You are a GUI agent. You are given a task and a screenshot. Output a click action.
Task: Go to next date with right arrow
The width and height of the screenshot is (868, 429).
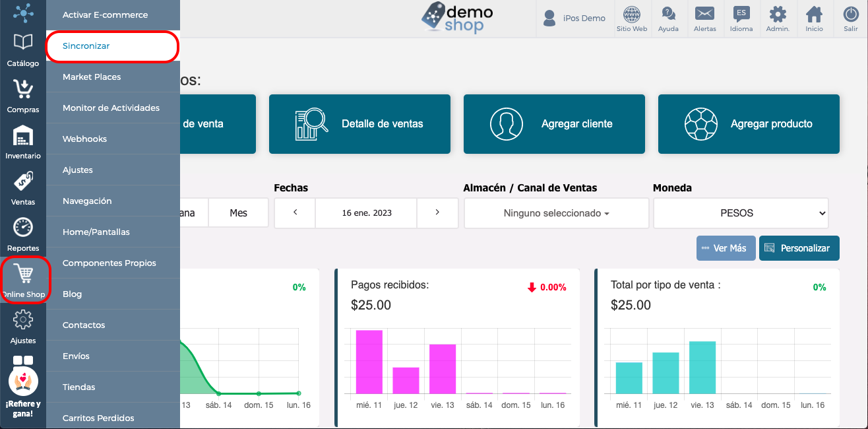tap(437, 213)
